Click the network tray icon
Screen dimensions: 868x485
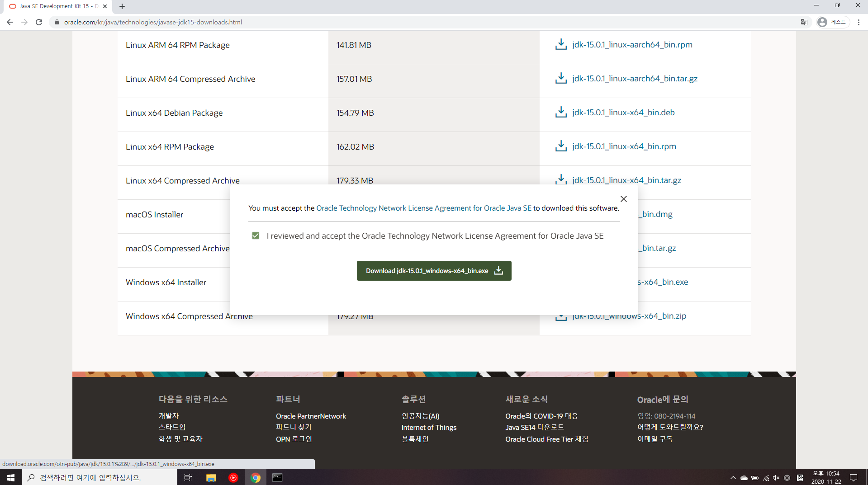[766, 478]
